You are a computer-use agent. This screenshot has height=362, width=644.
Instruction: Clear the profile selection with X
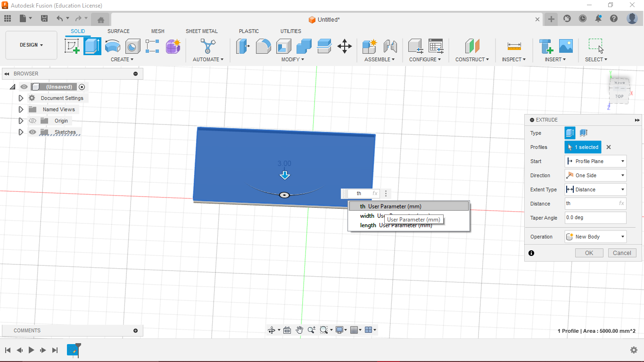(609, 147)
